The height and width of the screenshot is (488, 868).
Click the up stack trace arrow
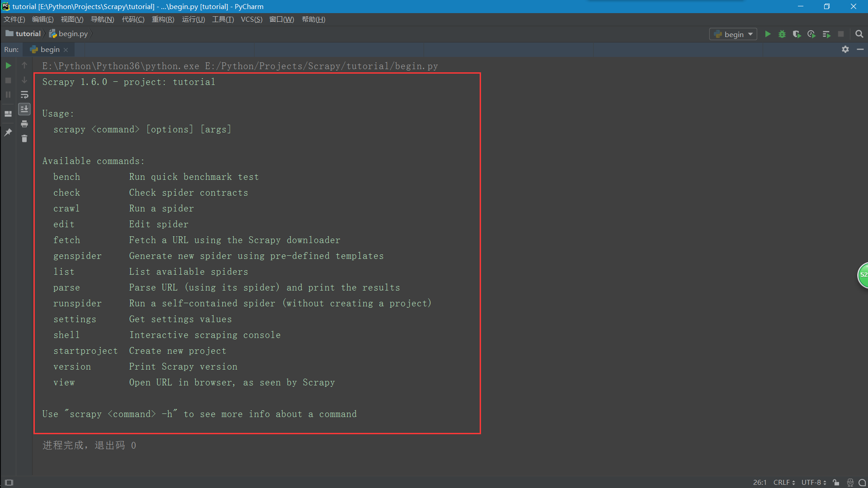coord(24,66)
